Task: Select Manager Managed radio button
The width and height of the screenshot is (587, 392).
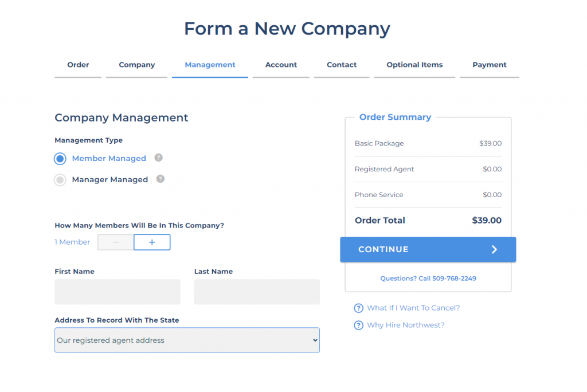Action: click(x=60, y=180)
